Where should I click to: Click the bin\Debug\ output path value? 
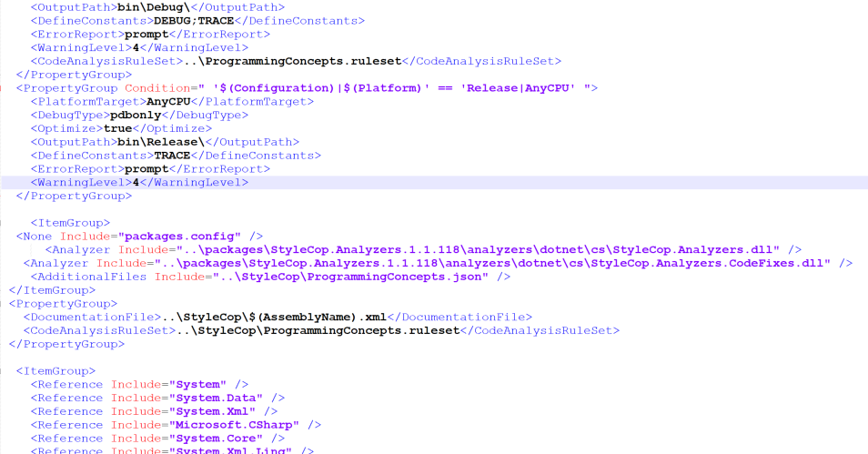154,7
